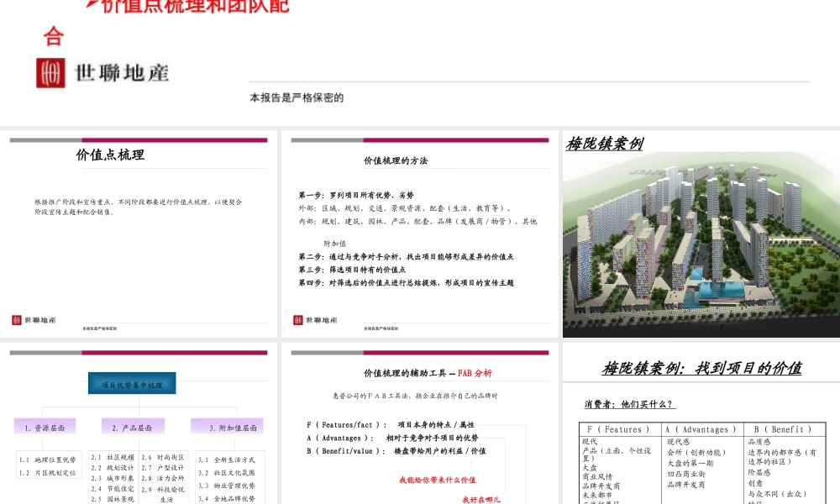Click the item "2.6 时尚街区"
The width and height of the screenshot is (840, 504).
pyautogui.click(x=163, y=458)
